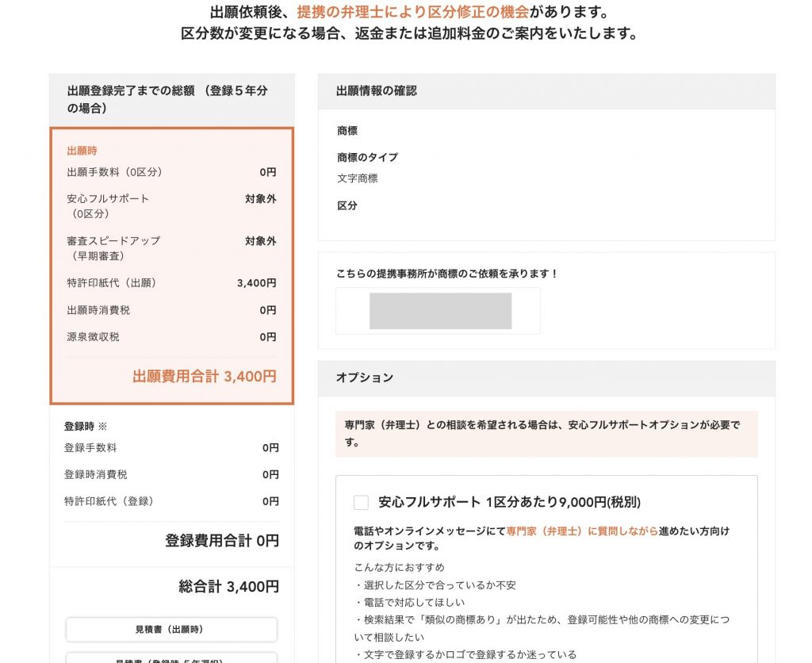The height and width of the screenshot is (663, 812).
Task: Click the partner office logo placeholder
Action: (x=438, y=311)
